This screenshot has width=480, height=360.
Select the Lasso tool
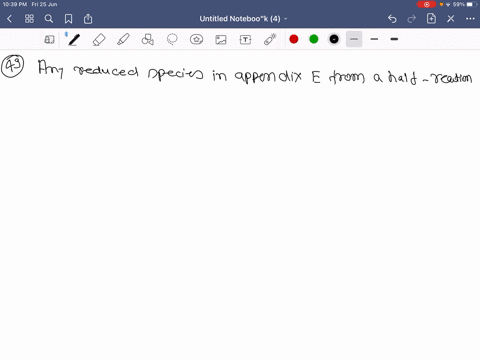(172, 40)
